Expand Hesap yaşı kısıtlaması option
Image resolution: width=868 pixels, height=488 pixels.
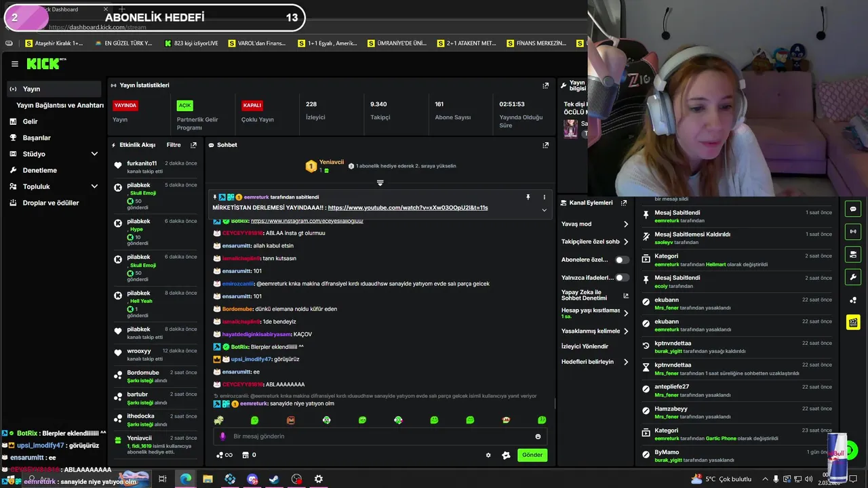tap(595, 312)
